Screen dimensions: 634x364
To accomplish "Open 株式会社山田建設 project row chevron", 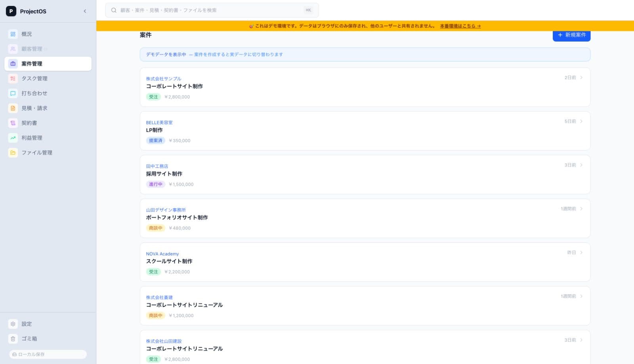I will pos(581,340).
